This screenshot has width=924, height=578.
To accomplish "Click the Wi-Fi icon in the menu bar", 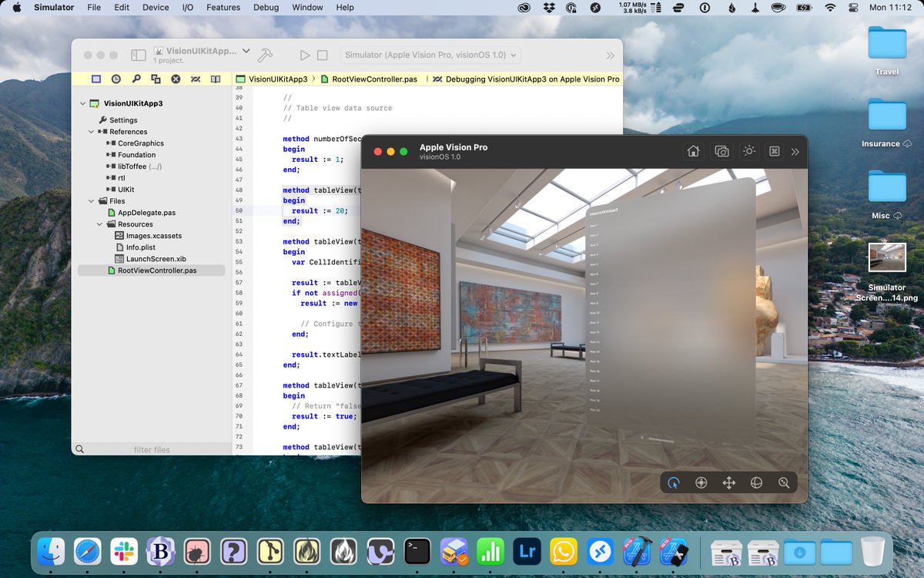I will point(830,7).
